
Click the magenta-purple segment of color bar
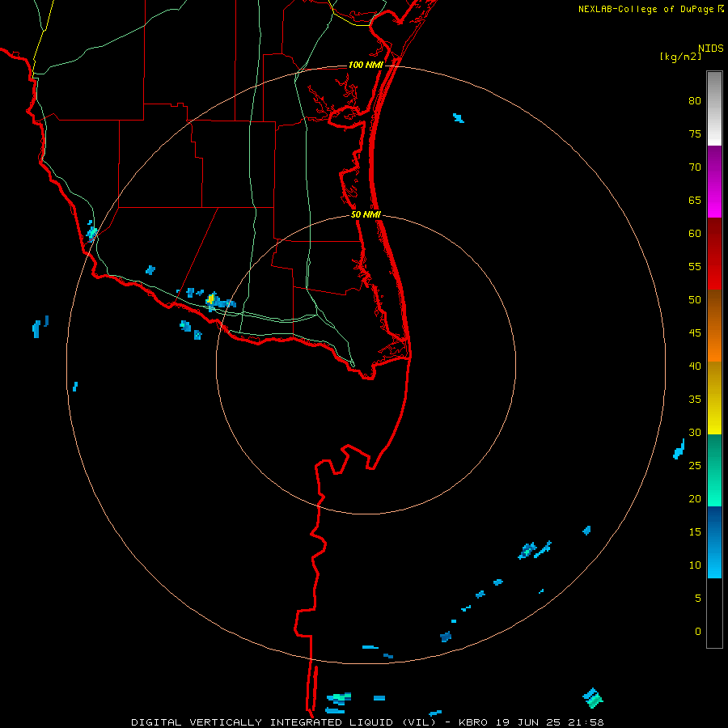714,181
